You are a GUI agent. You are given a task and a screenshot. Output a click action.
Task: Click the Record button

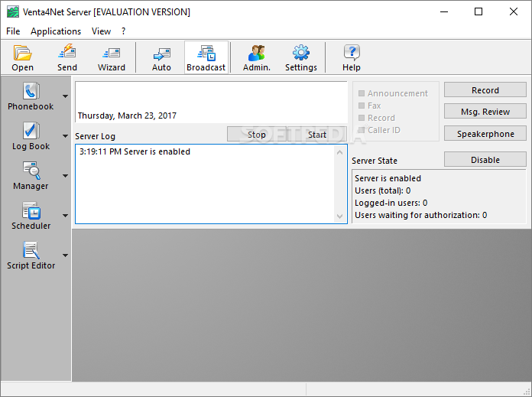pyautogui.click(x=485, y=90)
